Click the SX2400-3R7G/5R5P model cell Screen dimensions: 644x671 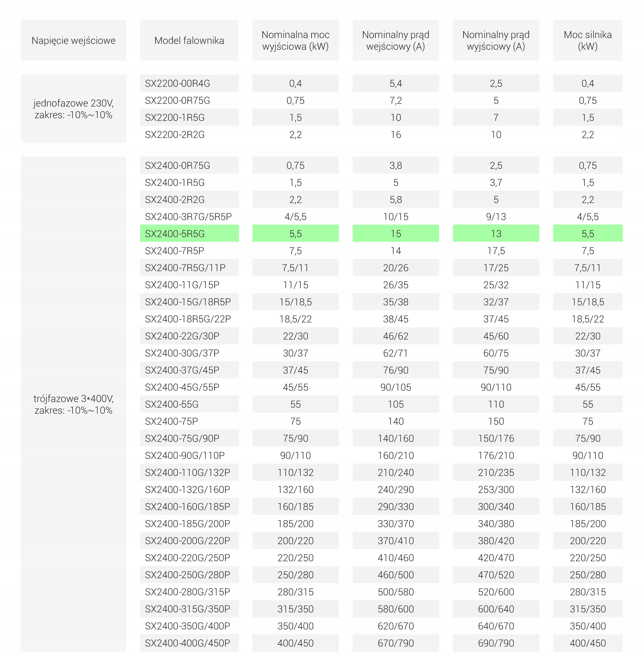tap(189, 217)
